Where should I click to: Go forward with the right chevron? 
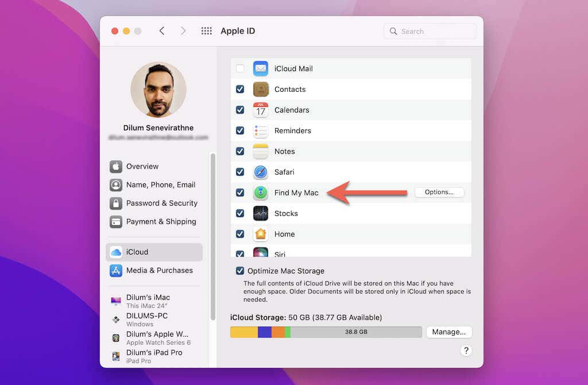pos(183,31)
